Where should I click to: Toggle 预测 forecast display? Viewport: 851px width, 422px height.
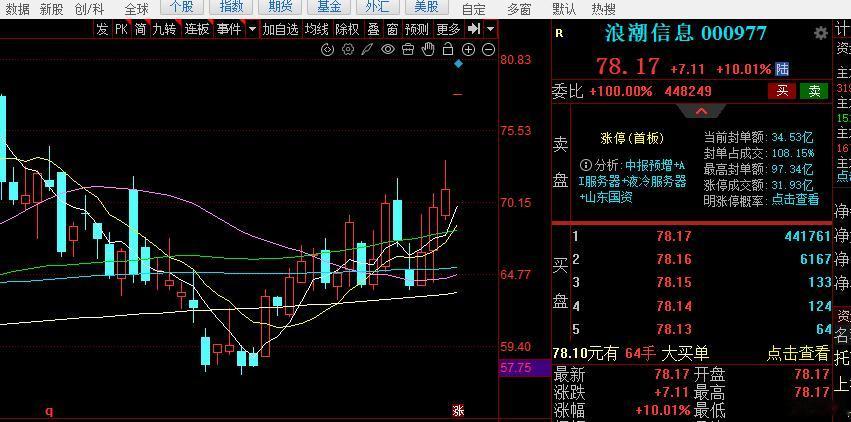[x=417, y=29]
